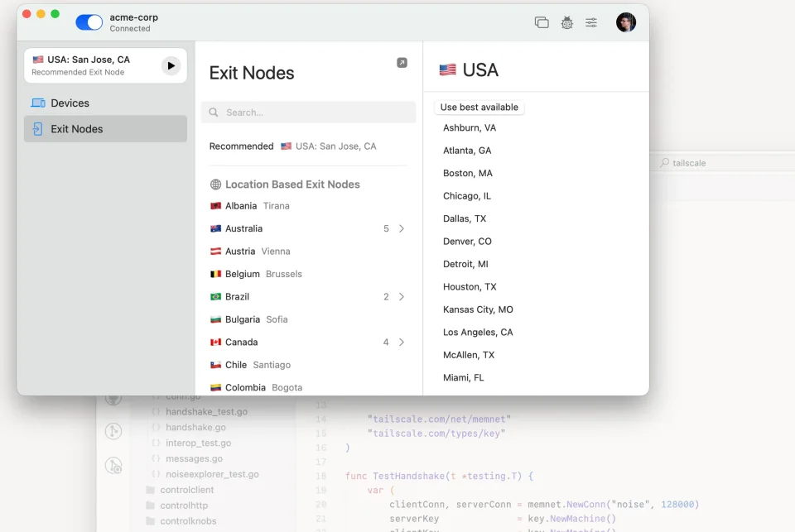Choose Los Angeles, CA exit node

478,333
